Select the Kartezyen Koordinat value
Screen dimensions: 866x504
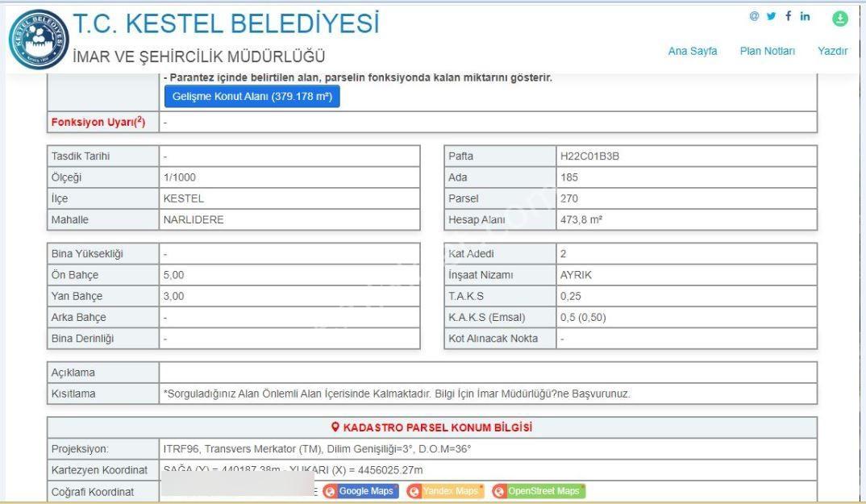[x=293, y=470]
